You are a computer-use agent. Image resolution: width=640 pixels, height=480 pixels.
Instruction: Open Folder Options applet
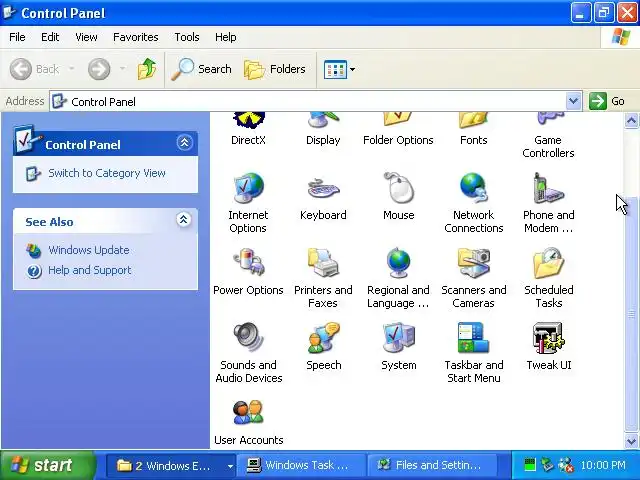pyautogui.click(x=398, y=129)
